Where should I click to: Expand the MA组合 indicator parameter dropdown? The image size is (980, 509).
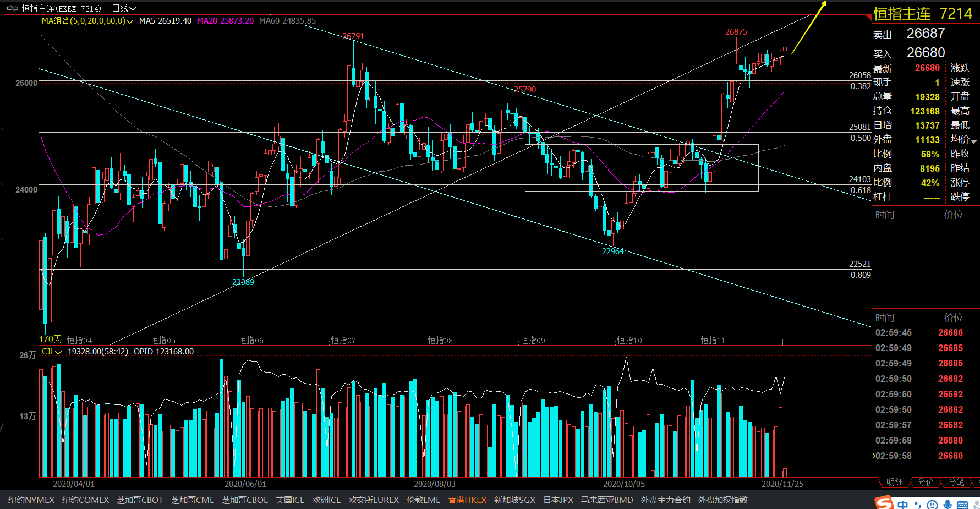130,21
